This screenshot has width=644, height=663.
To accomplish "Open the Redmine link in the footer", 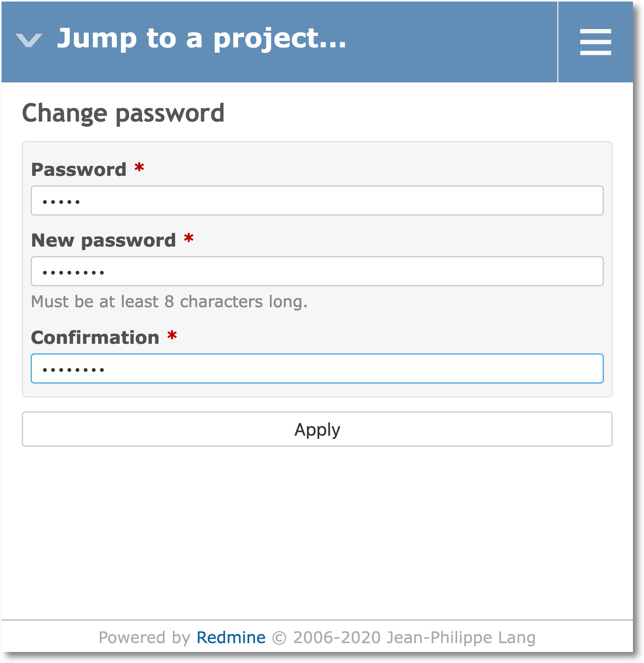I will click(x=231, y=638).
